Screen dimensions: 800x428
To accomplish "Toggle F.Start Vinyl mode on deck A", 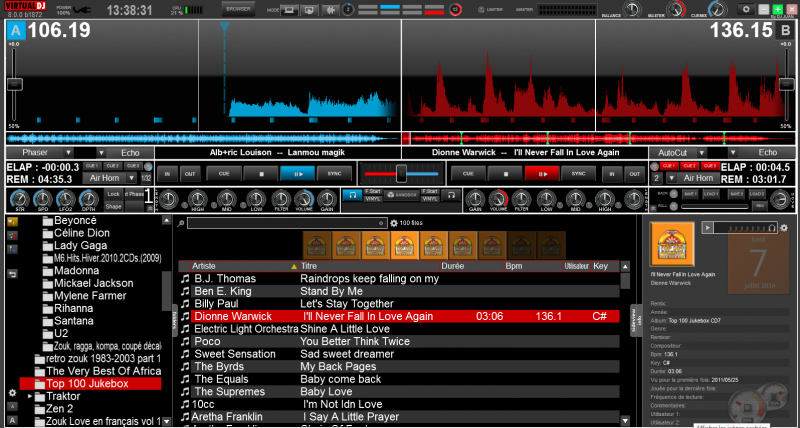I will 373,193.
